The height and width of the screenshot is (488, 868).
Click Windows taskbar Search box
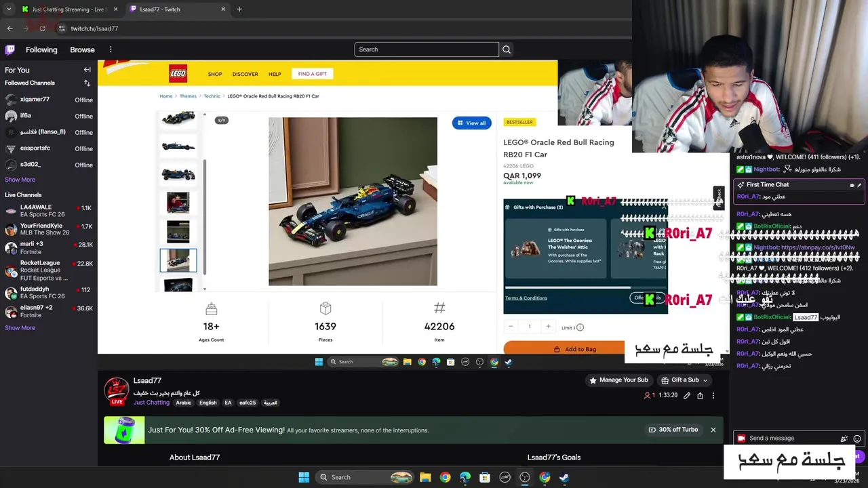point(364,477)
